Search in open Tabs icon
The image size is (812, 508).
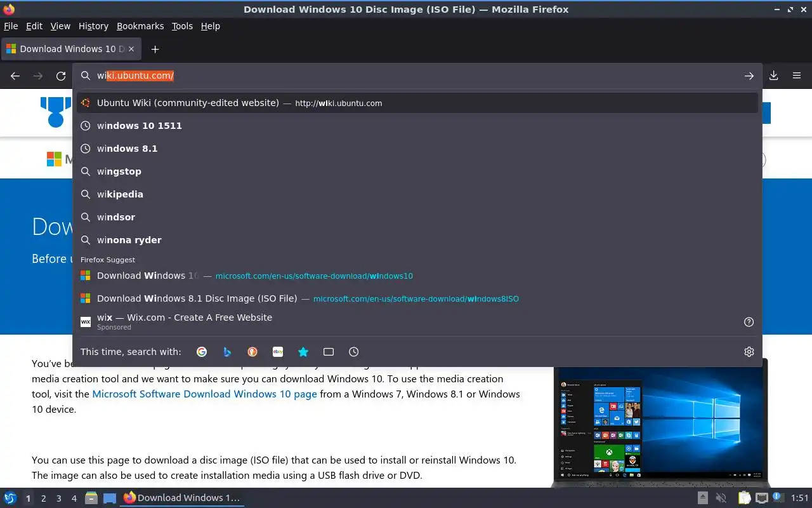point(329,352)
